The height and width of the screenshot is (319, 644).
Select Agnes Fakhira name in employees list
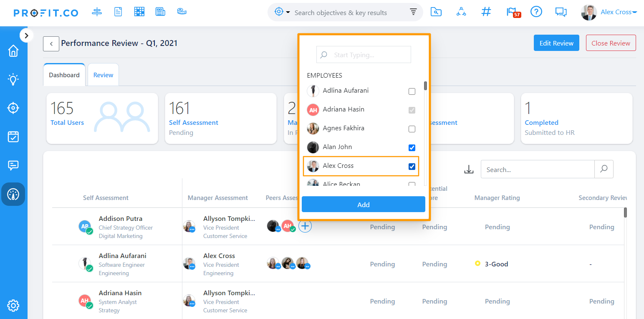click(x=343, y=128)
